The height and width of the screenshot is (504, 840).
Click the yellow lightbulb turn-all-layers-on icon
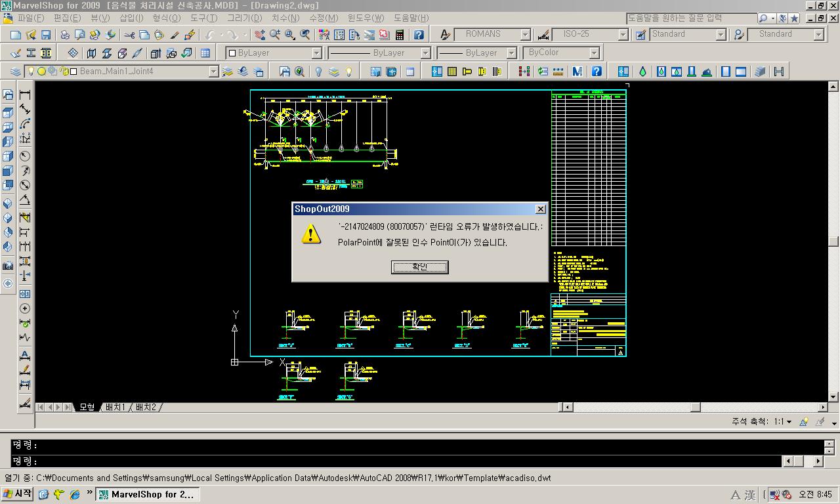click(x=349, y=72)
